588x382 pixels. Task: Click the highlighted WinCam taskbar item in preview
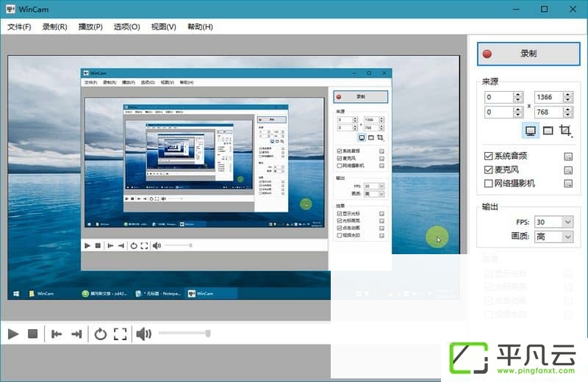pyautogui.click(x=211, y=294)
